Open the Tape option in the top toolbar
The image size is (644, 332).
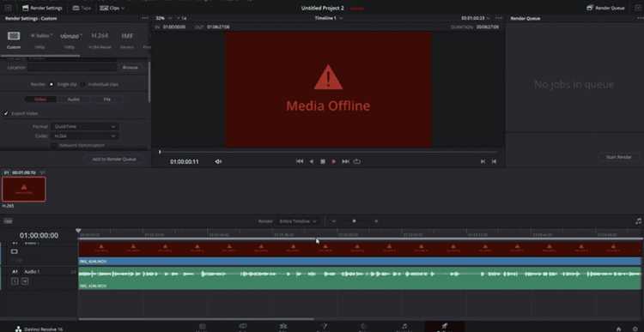point(82,8)
